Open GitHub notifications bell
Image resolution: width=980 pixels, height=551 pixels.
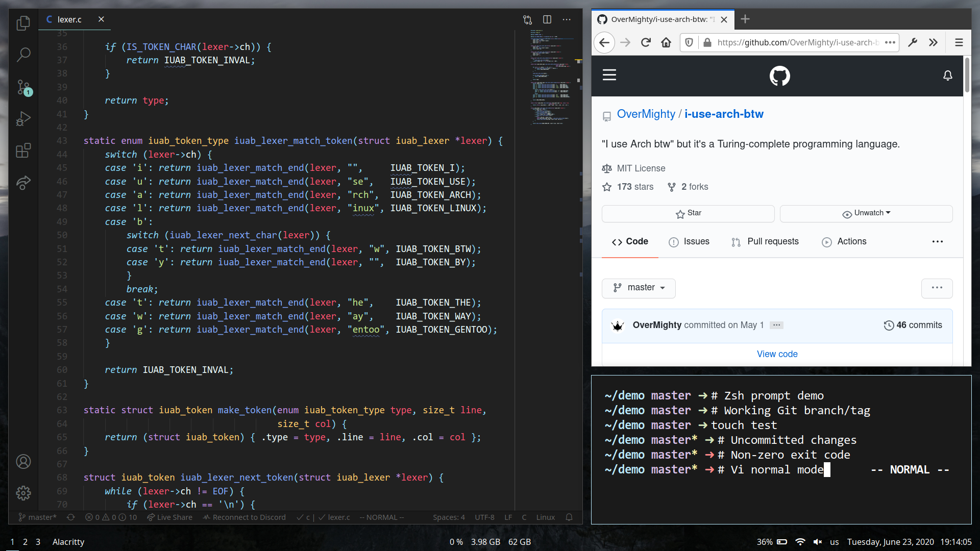tap(948, 76)
